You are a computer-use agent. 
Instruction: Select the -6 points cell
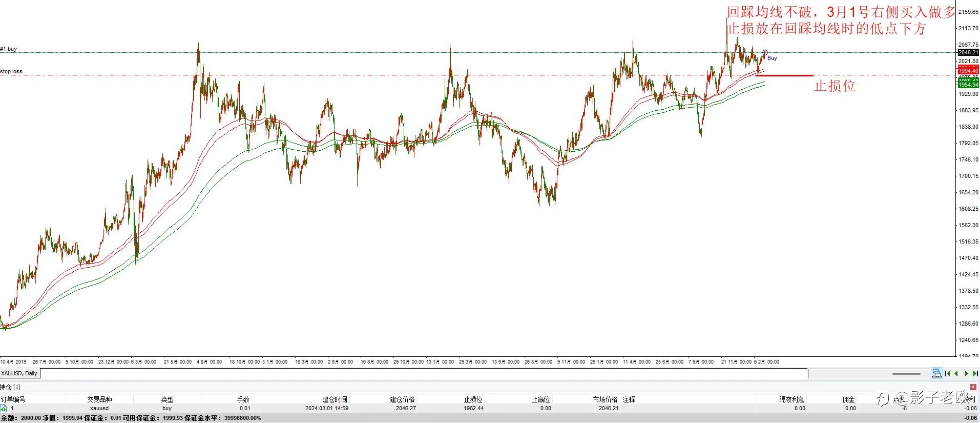904,409
